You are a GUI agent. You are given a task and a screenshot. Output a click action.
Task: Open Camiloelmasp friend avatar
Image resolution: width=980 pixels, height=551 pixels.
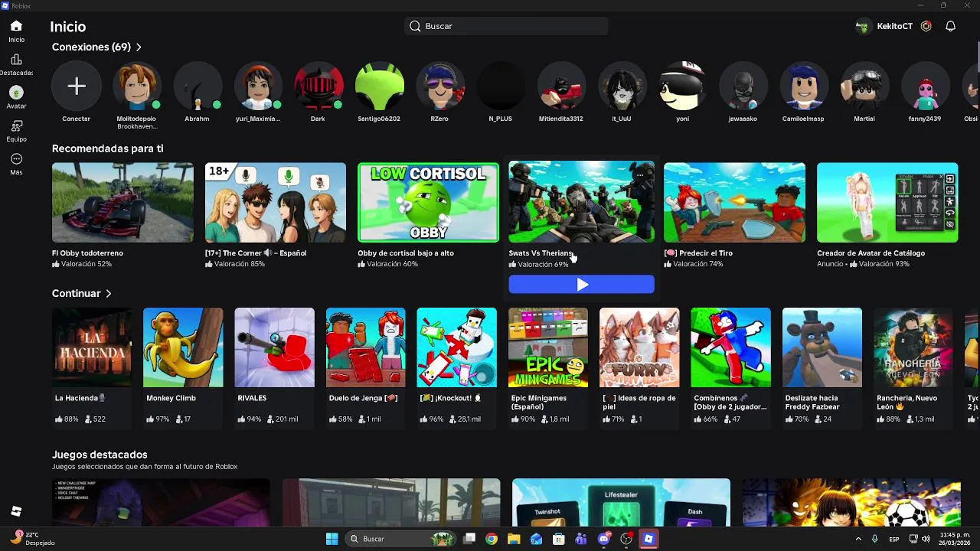[804, 86]
